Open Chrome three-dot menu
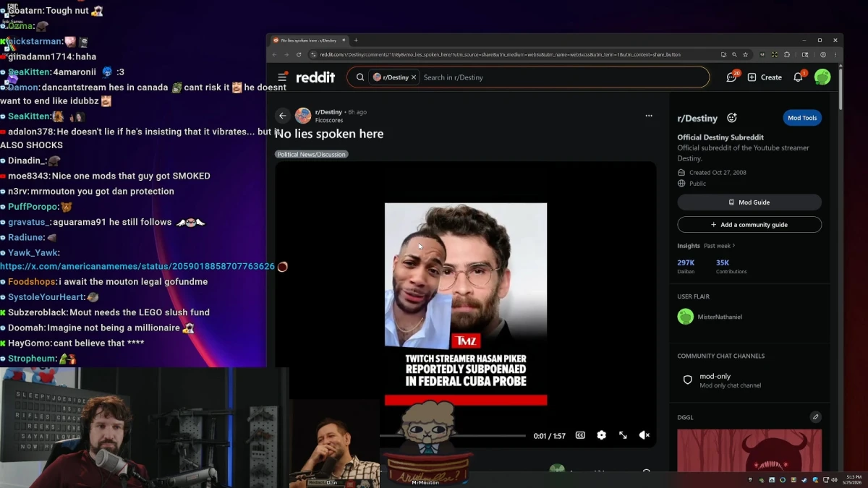Screen dimensions: 868x488 [835, 54]
